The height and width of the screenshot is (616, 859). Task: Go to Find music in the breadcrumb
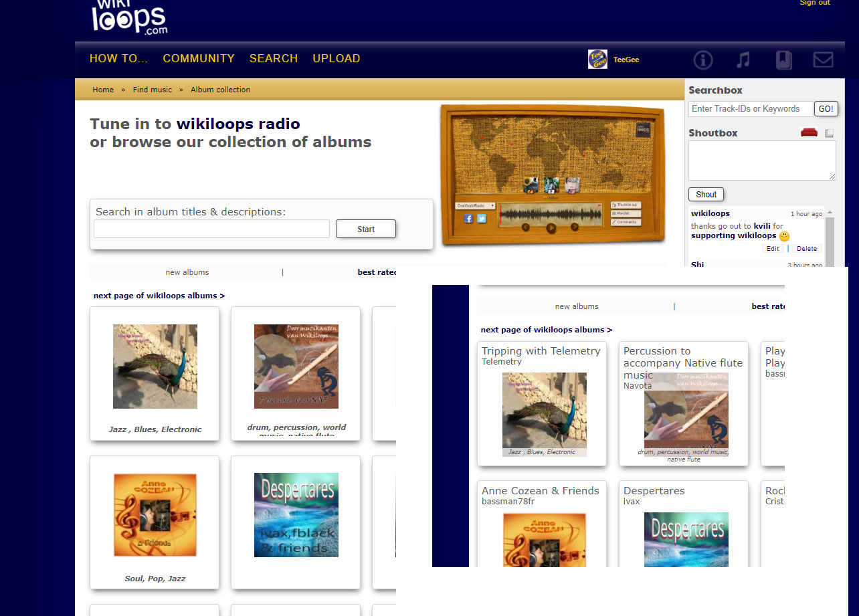153,90
